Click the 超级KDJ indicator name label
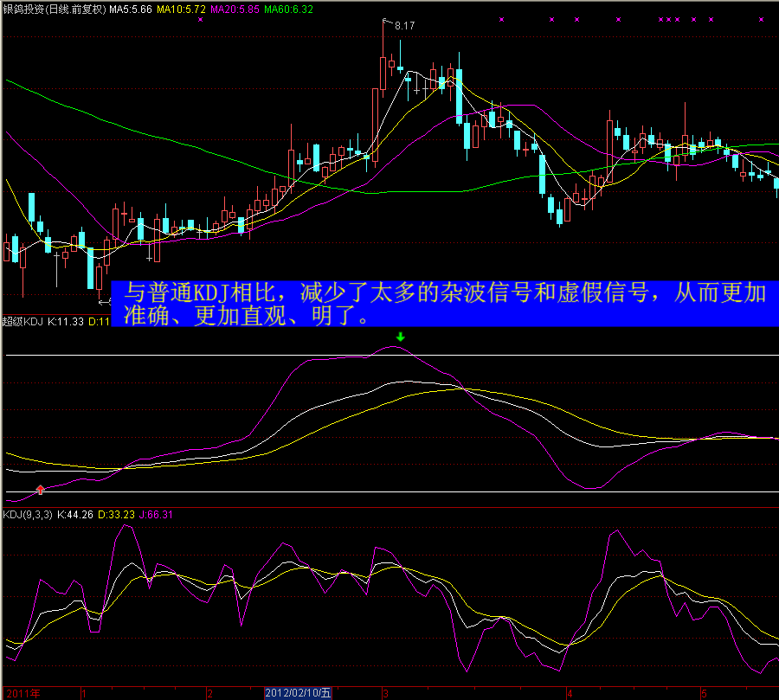779x700 pixels. (x=22, y=322)
